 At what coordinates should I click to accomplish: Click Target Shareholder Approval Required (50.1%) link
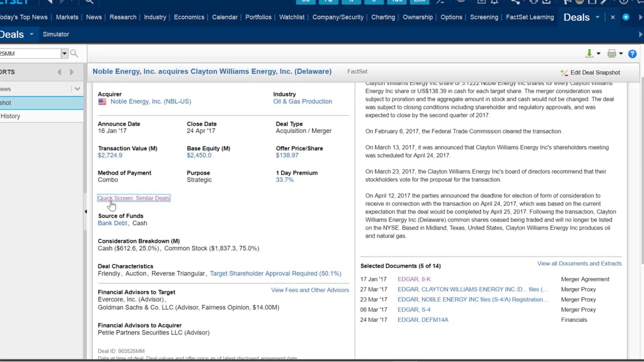coord(275,274)
